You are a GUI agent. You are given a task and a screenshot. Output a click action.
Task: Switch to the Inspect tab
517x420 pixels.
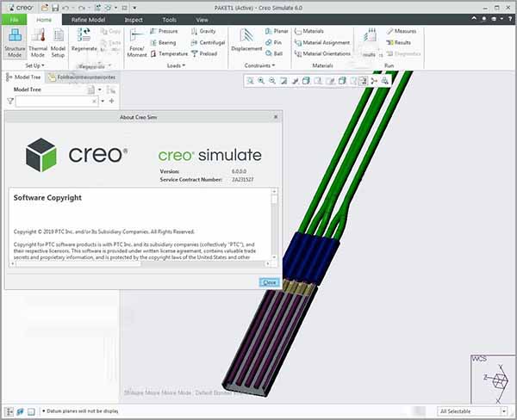click(x=134, y=20)
